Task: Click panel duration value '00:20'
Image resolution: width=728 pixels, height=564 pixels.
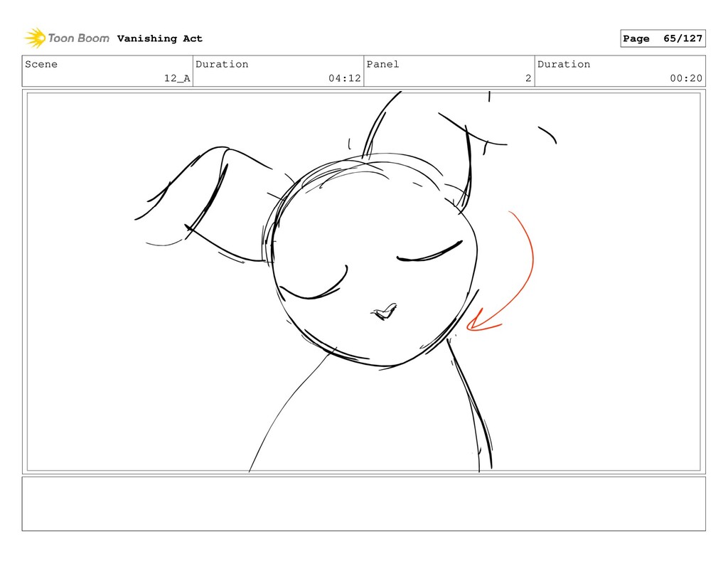Action: click(x=686, y=78)
